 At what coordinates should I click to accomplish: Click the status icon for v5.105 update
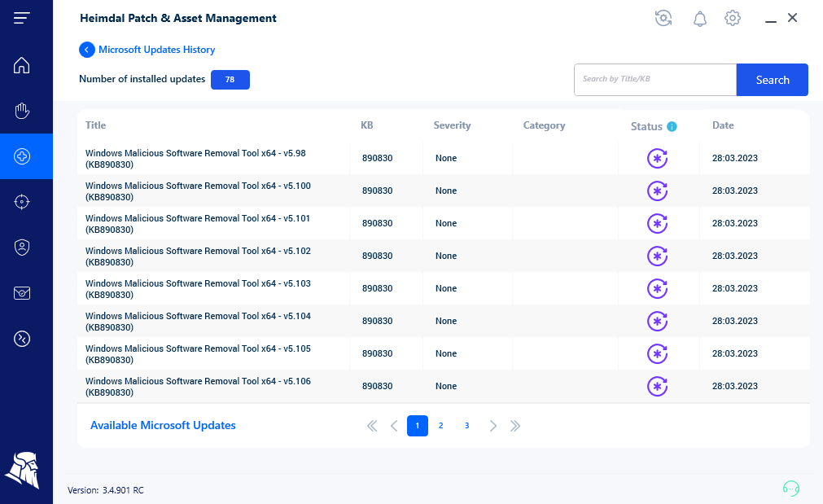coord(657,354)
